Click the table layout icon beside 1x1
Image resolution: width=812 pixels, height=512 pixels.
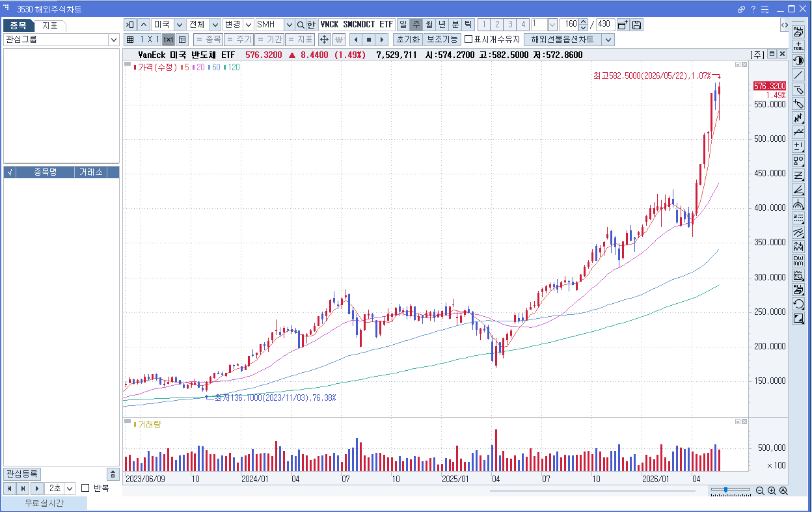tap(182, 39)
